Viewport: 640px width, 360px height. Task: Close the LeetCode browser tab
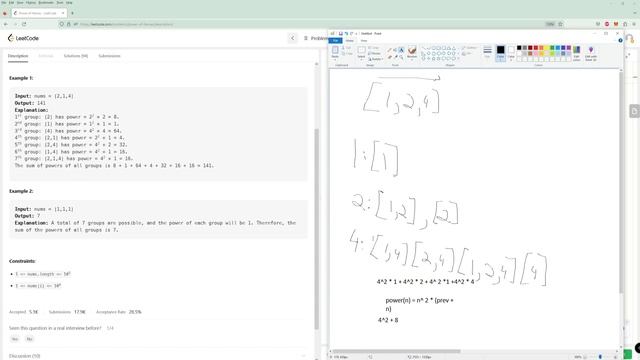(63, 13)
